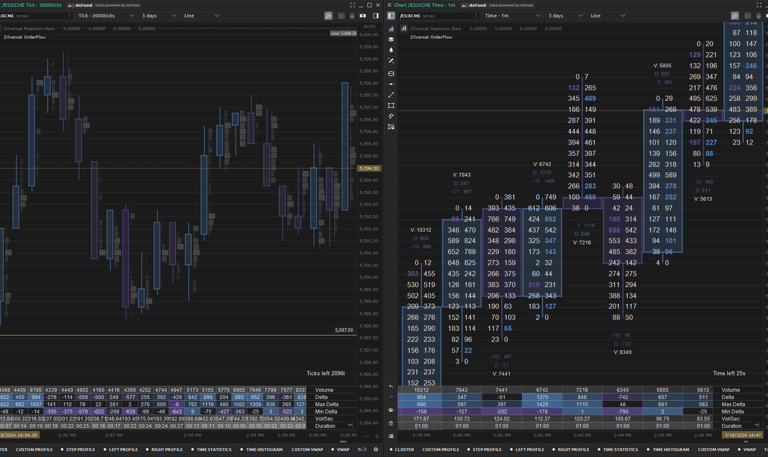Open layers icon in right chart sidebar
This screenshot has width=768, height=457.
pos(391,40)
